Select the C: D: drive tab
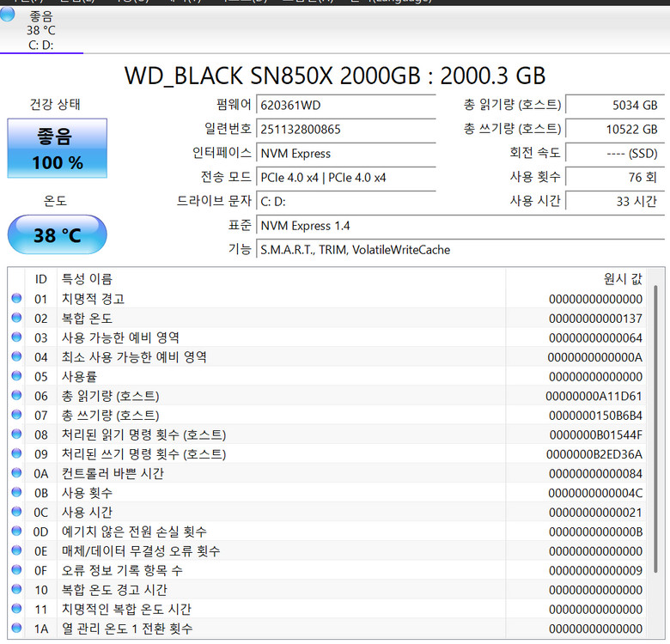The height and width of the screenshot is (644, 670). coord(41,30)
